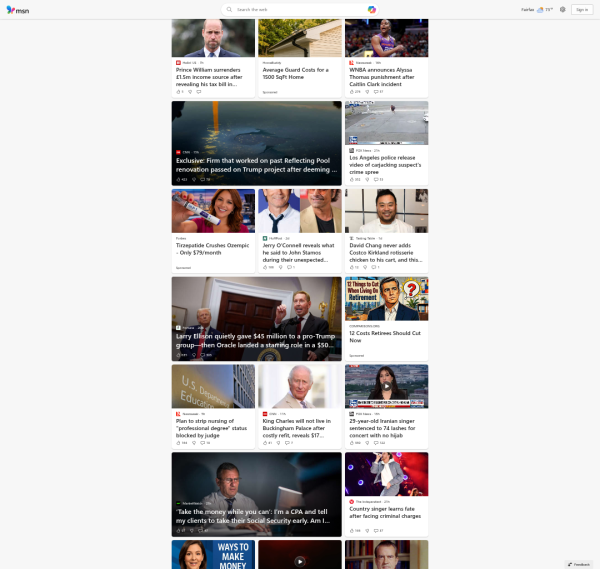Click in the Search the web field
This screenshot has height=569, width=600.
[298, 10]
